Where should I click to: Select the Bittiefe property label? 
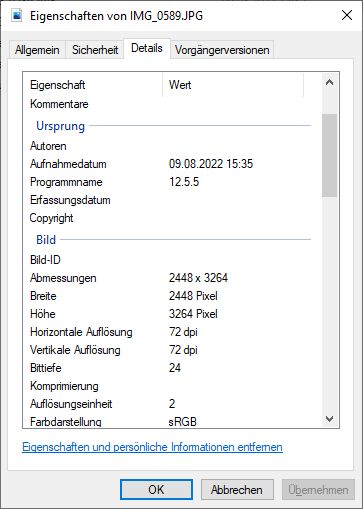(x=46, y=368)
